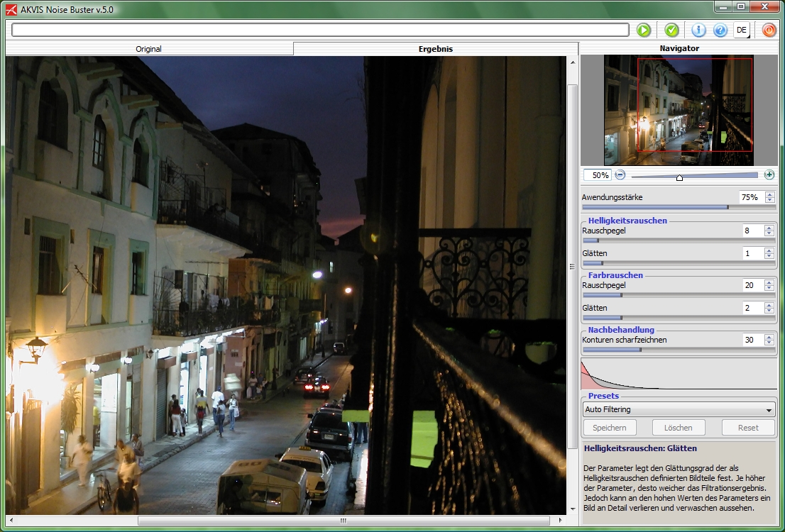Click the orange power exit icon
The image size is (785, 532).
[x=769, y=30]
